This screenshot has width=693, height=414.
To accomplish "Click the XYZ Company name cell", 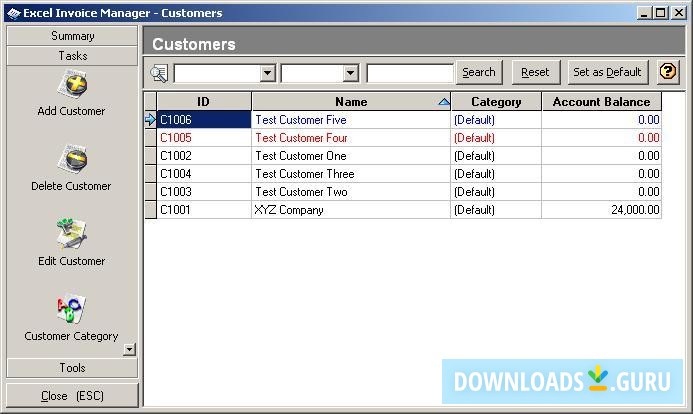I will [351, 210].
